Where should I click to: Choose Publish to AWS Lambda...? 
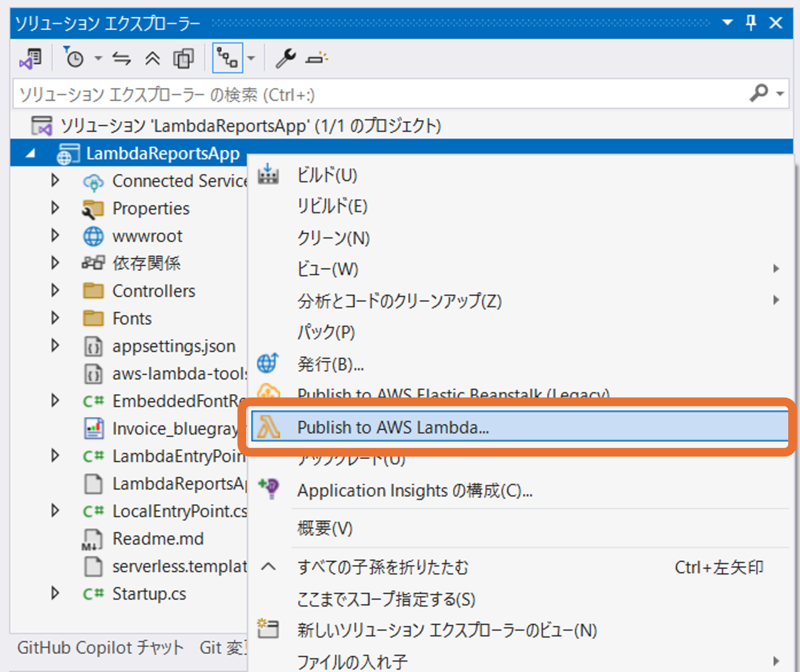point(521,427)
